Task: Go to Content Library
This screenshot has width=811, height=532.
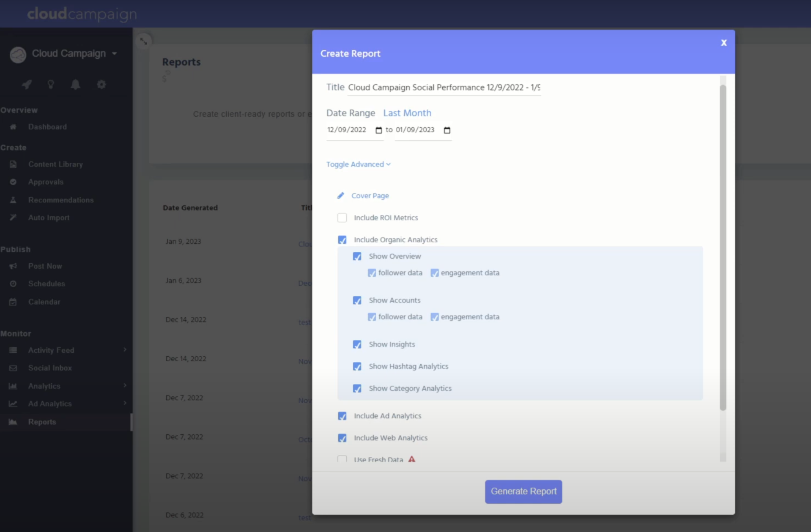Action: (55, 164)
